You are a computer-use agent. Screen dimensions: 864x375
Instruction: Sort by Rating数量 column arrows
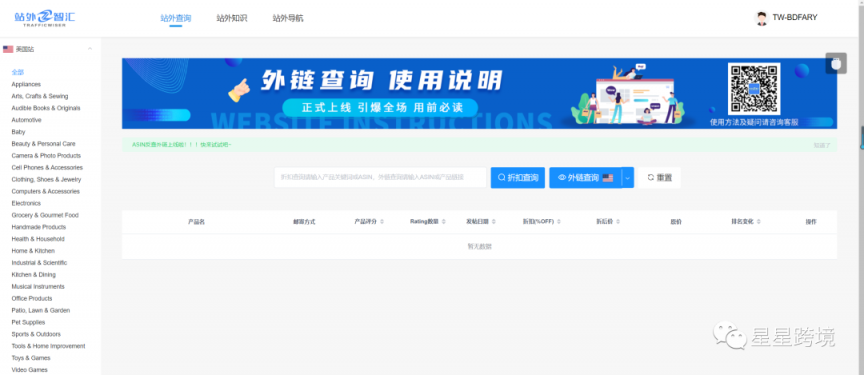(443, 222)
